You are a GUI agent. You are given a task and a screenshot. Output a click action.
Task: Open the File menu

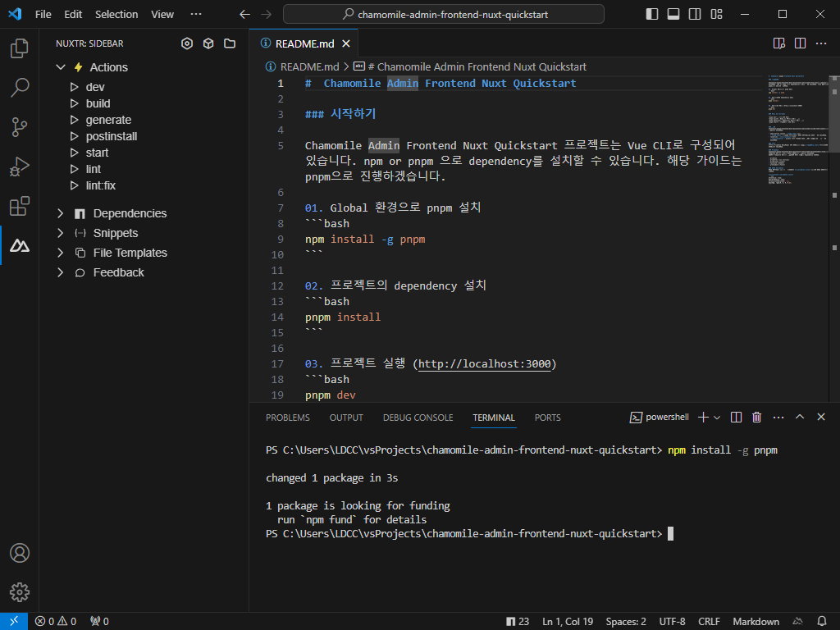click(43, 15)
